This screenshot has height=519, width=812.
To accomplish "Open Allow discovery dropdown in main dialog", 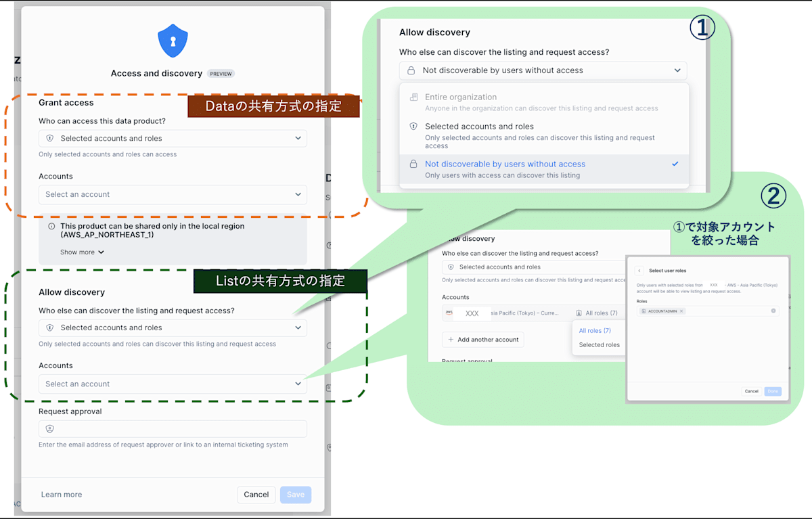I will point(173,328).
